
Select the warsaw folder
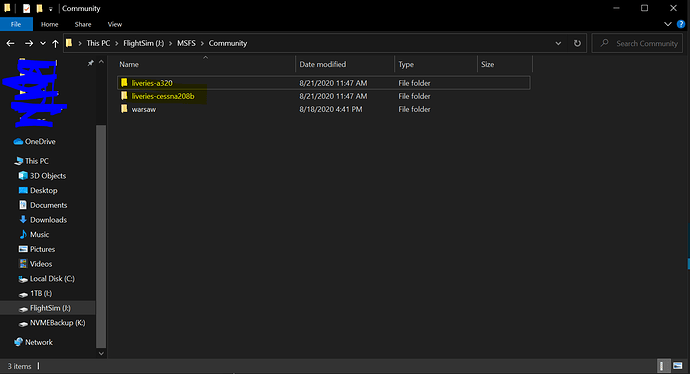coord(324,109)
